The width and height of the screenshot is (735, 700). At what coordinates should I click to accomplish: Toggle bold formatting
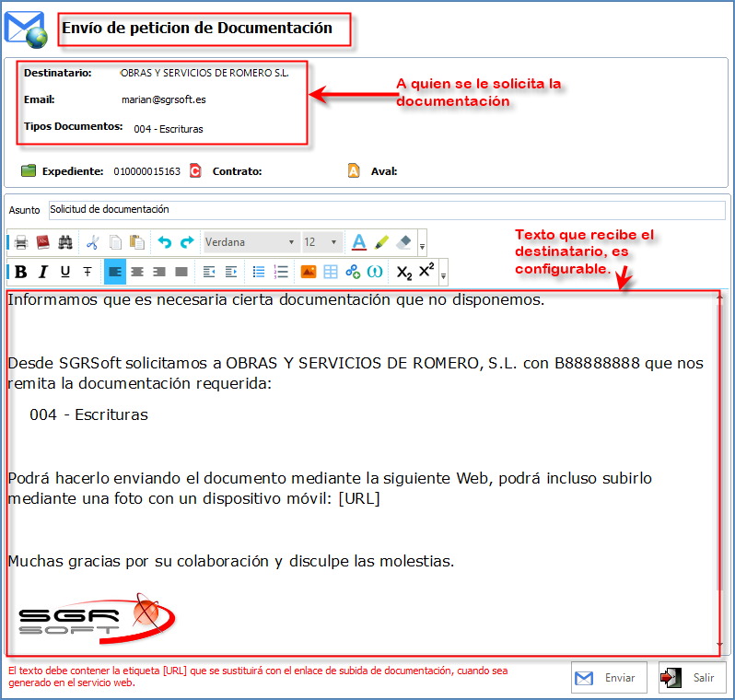[21, 272]
